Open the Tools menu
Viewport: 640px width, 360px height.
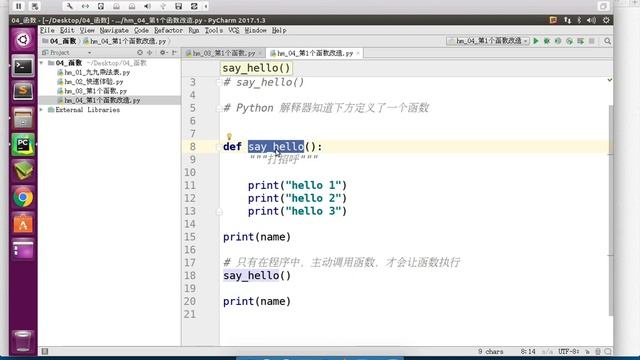point(213,31)
